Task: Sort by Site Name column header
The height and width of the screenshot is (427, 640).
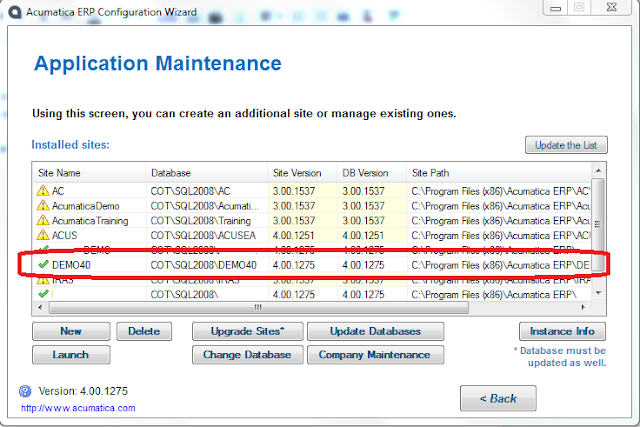Action: click(89, 173)
